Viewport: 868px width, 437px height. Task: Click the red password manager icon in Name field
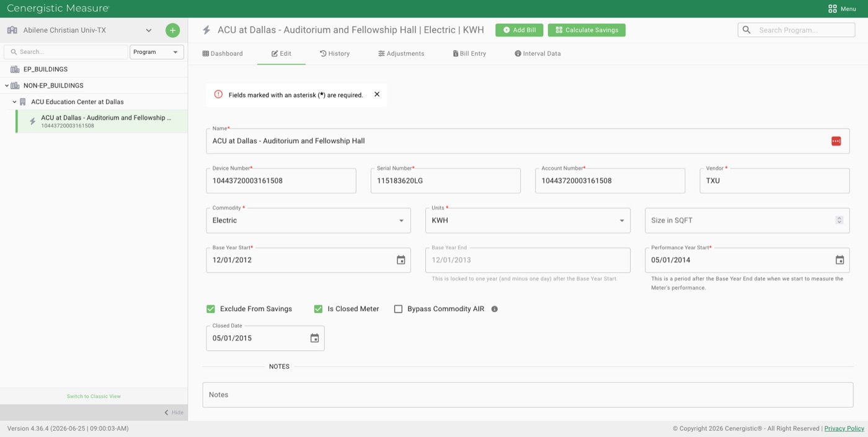click(836, 141)
